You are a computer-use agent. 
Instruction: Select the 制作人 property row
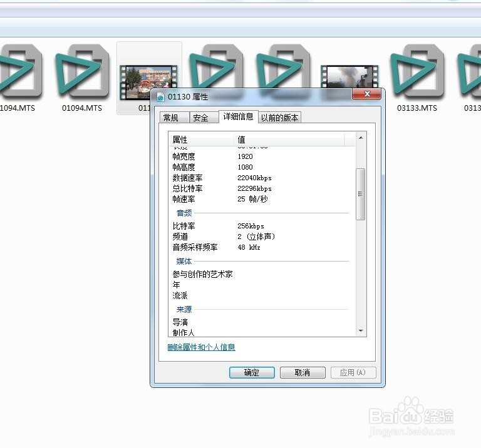pyautogui.click(x=262, y=332)
